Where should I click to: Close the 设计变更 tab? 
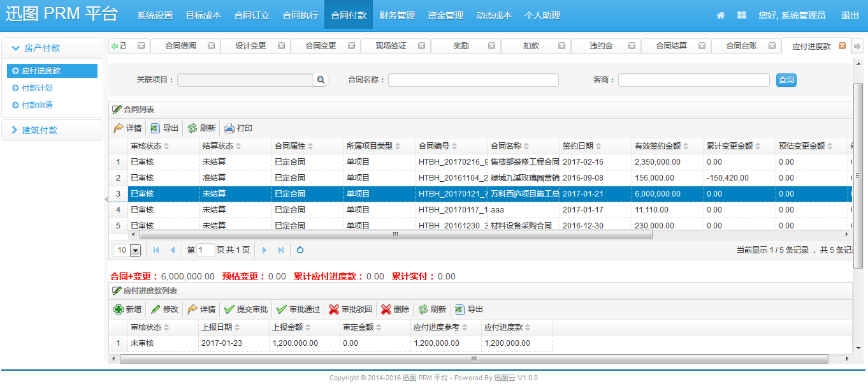point(281,46)
